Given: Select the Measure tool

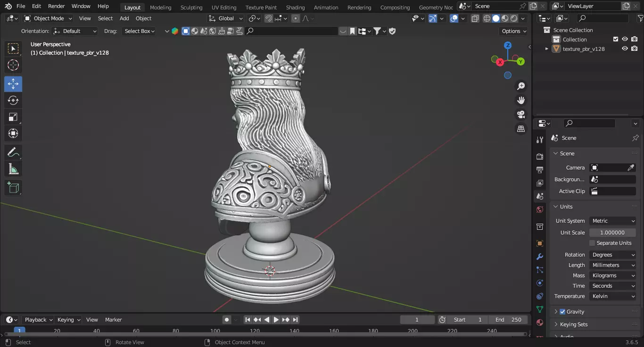Looking at the screenshot, I should point(13,169).
